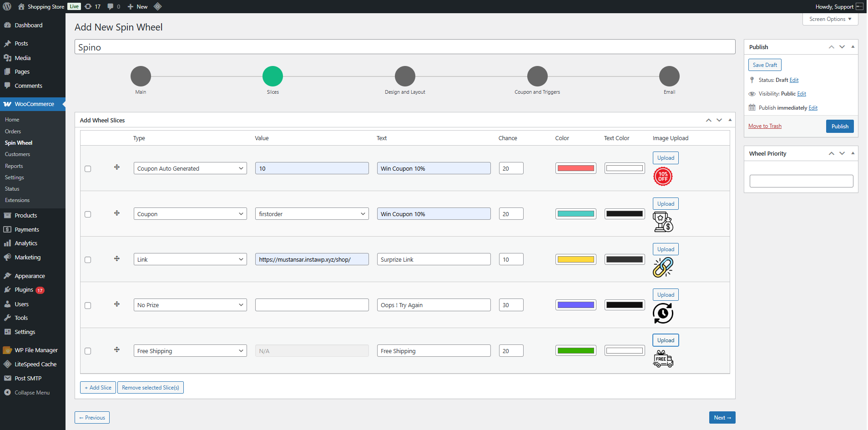The width and height of the screenshot is (868, 430).
Task: Click the WordPress logo icon
Action: [x=7, y=6]
